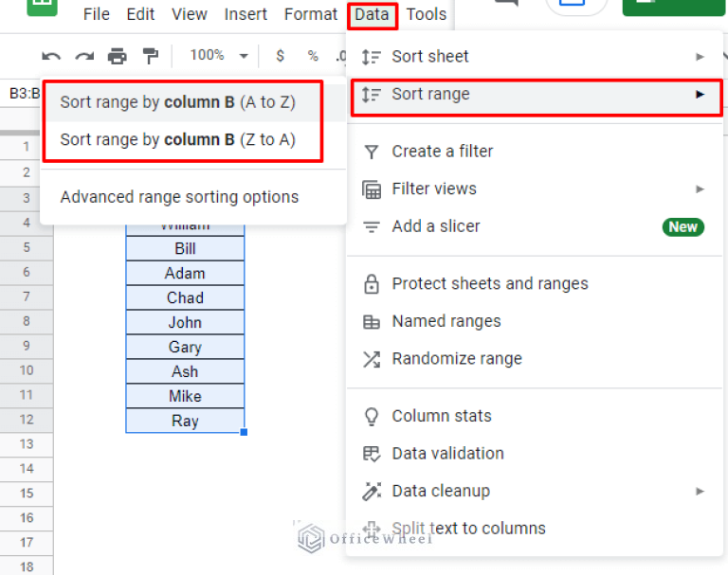Click the Name Box cell reference field
Image resolution: width=728 pixels, height=575 pixels.
pyautogui.click(x=21, y=94)
